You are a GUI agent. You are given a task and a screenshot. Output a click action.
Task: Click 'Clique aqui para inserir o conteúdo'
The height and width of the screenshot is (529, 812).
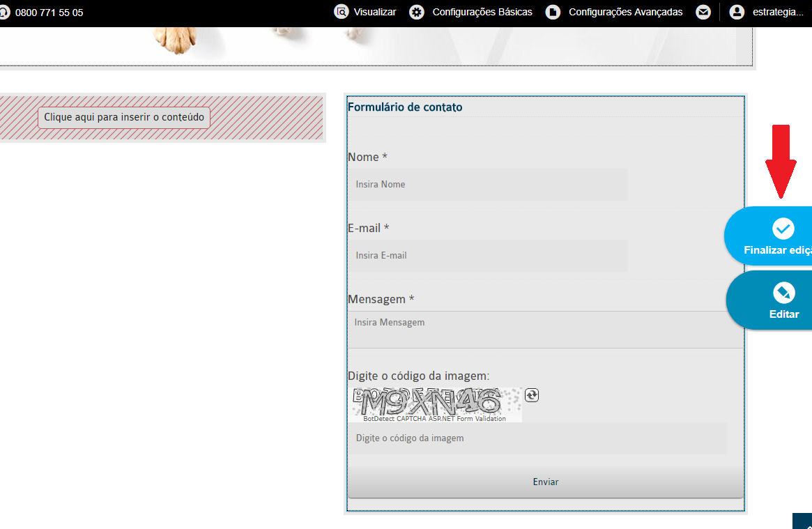click(124, 118)
